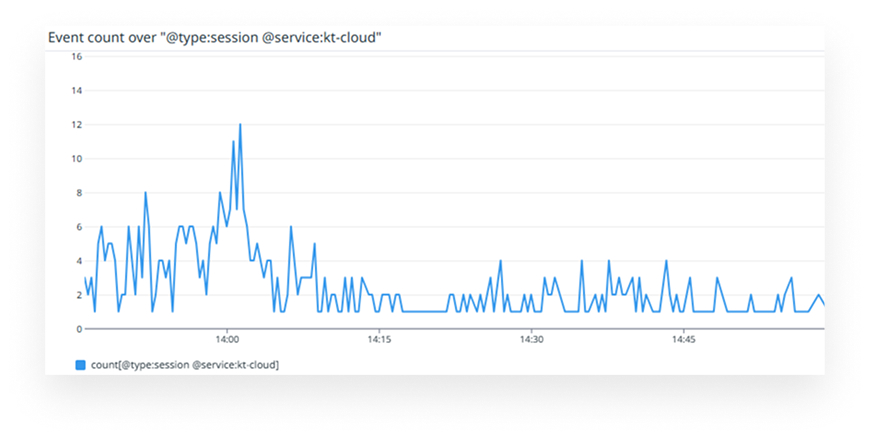The height and width of the screenshot is (439, 869).
Task: Click the highest peak at count 12
Action: point(240,125)
